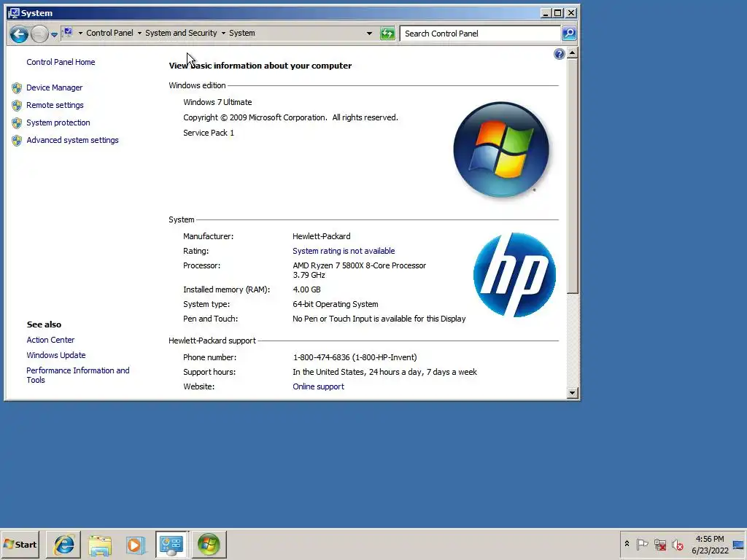Image resolution: width=747 pixels, height=560 pixels.
Task: Refresh the page with the green arrows button
Action: coord(387,34)
